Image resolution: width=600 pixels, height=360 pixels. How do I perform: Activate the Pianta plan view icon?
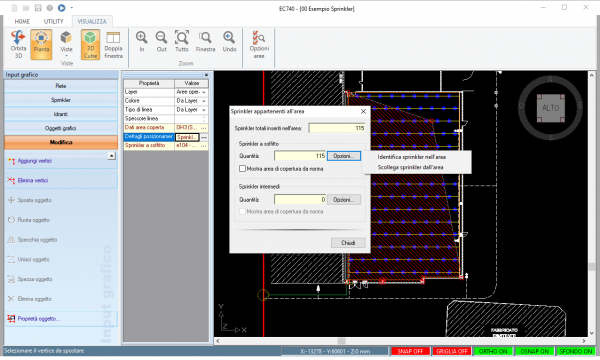[x=41, y=44]
